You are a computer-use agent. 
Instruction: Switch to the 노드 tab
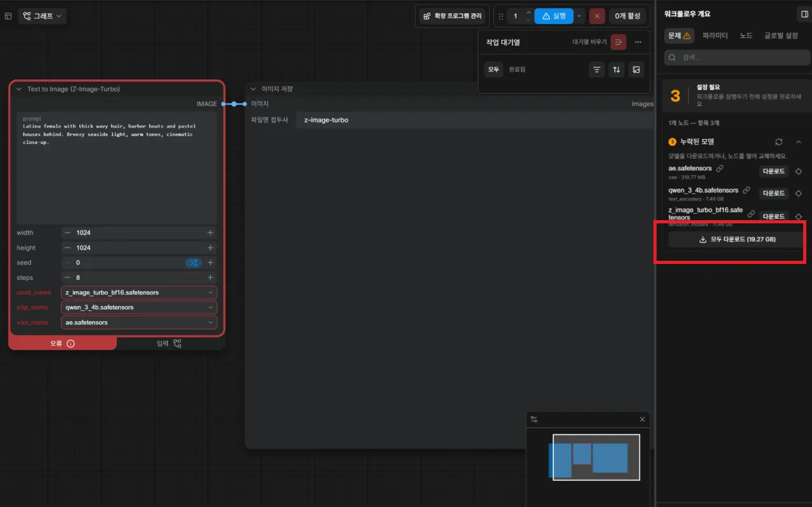click(746, 36)
